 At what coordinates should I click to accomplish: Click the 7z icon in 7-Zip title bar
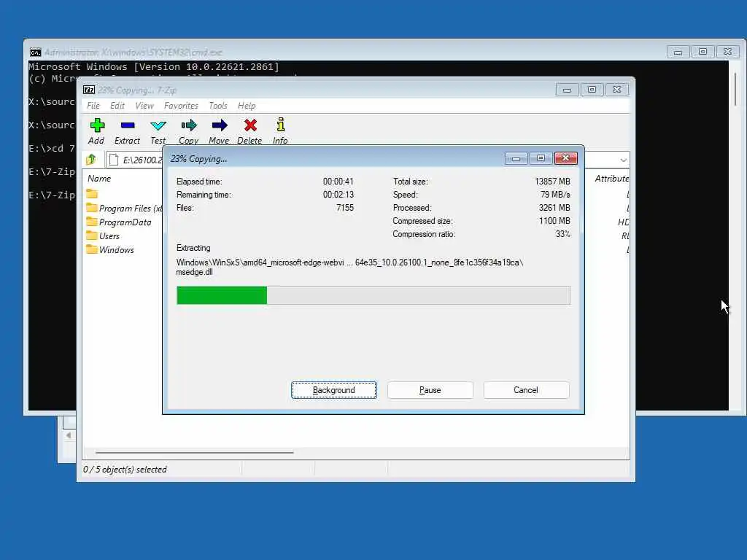coord(89,90)
